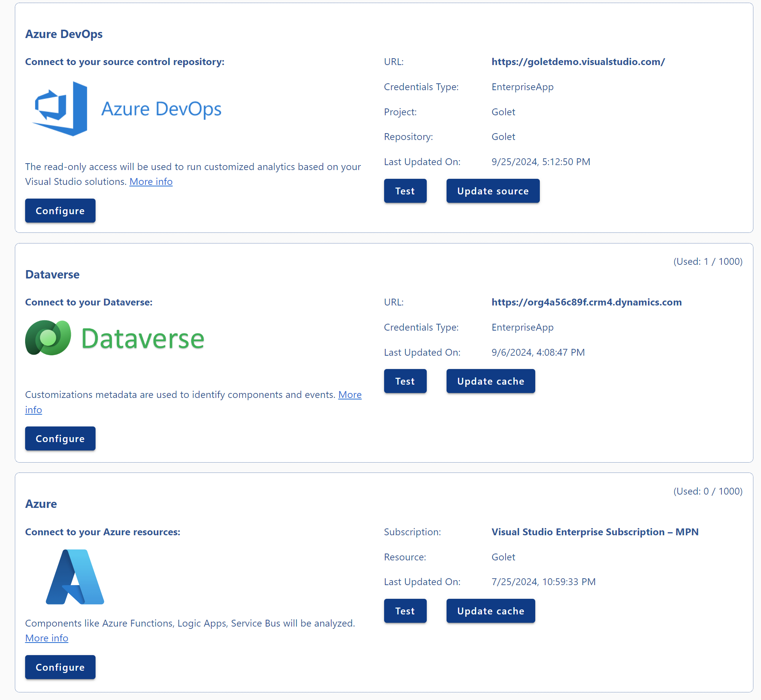The image size is (761, 700).
Task: Click the Dataverse EnterpriseApp credentials value
Action: [x=522, y=328]
